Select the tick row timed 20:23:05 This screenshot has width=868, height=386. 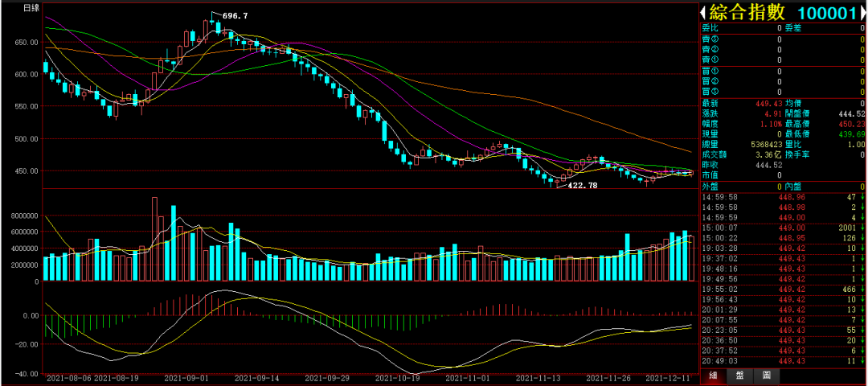coord(784,330)
